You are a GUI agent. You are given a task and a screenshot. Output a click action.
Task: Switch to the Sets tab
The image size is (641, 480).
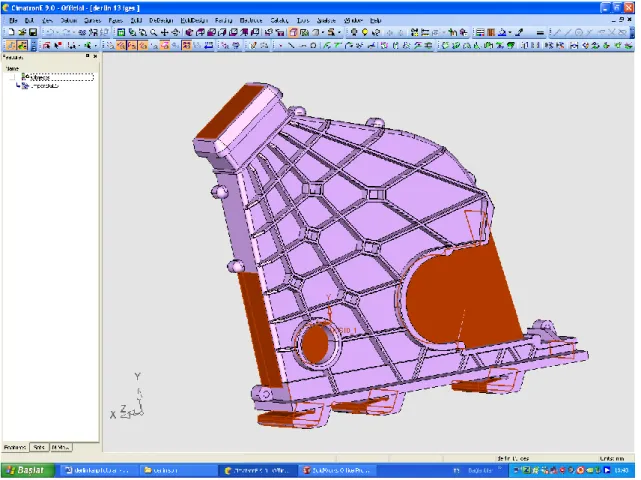pos(39,447)
